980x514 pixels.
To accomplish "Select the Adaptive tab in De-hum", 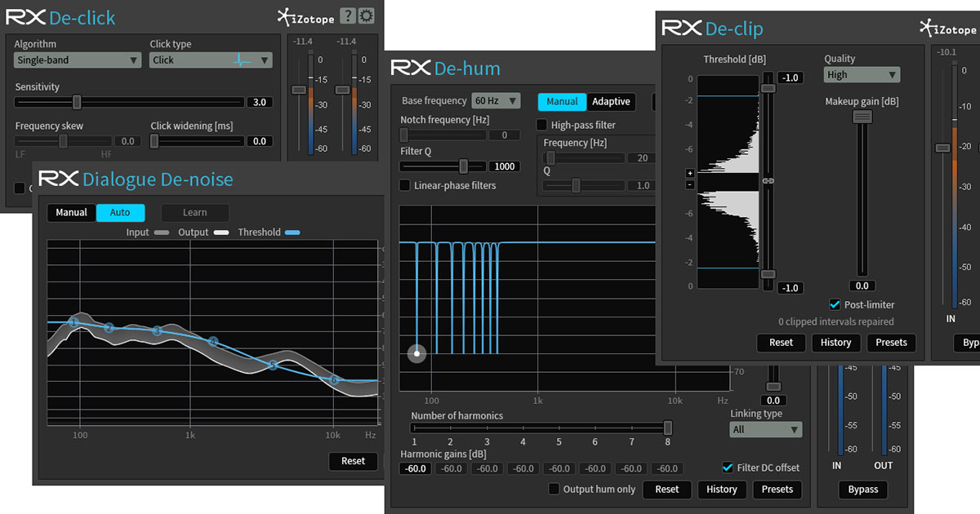I will [611, 102].
